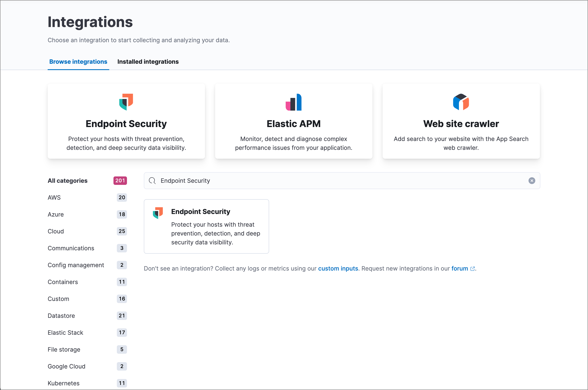Click inside the search input field
The height and width of the screenshot is (390, 588).
pos(298,181)
